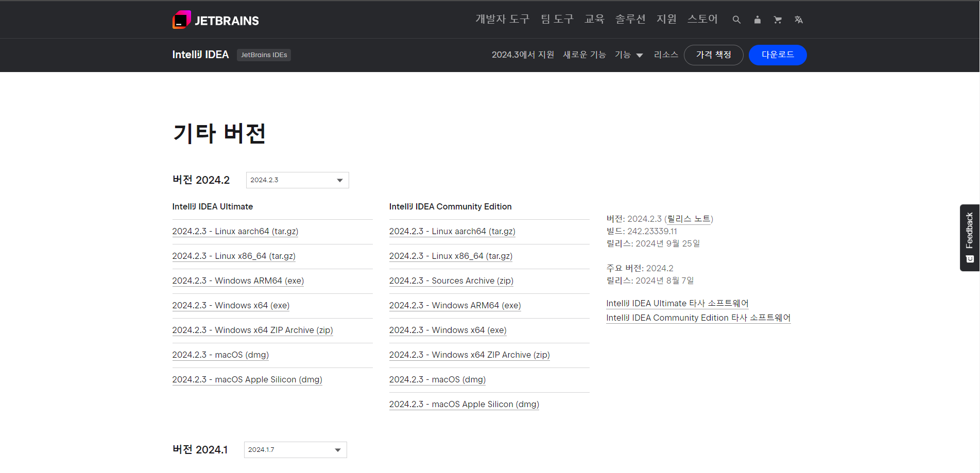Click the 버전 2024.1 section heading
The height and width of the screenshot is (473, 980).
(x=200, y=450)
